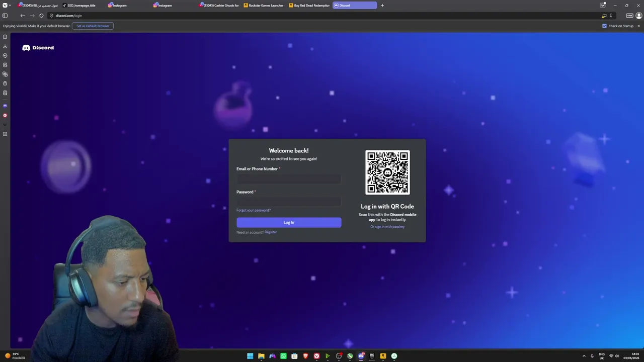This screenshot has height=362, width=644.
Task: Select the active Discord tab
Action: pos(354,6)
